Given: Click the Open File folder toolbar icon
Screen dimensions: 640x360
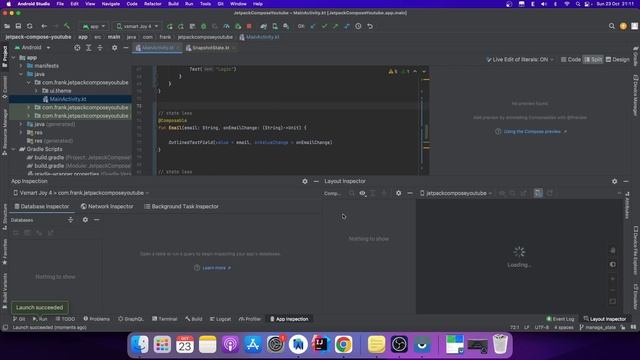Looking at the screenshot, I should pos(7,26).
